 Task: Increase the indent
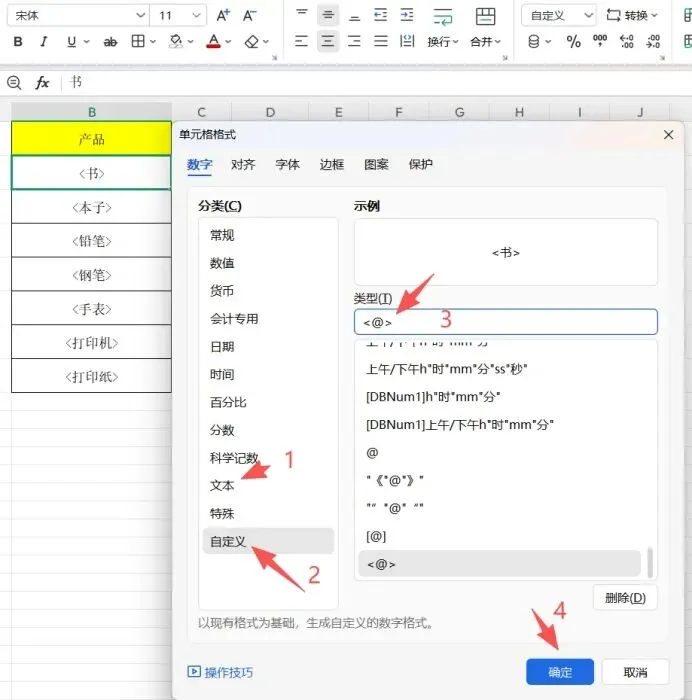click(407, 15)
